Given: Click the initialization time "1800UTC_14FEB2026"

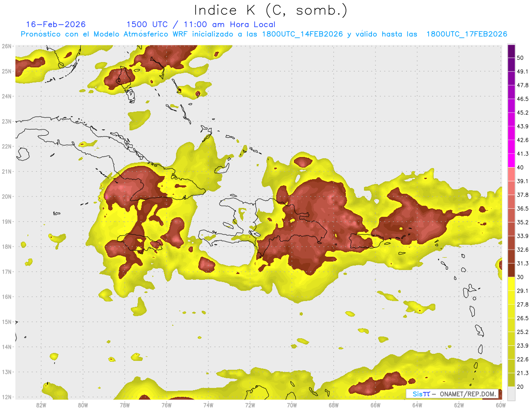Looking at the screenshot, I should click(x=302, y=34).
